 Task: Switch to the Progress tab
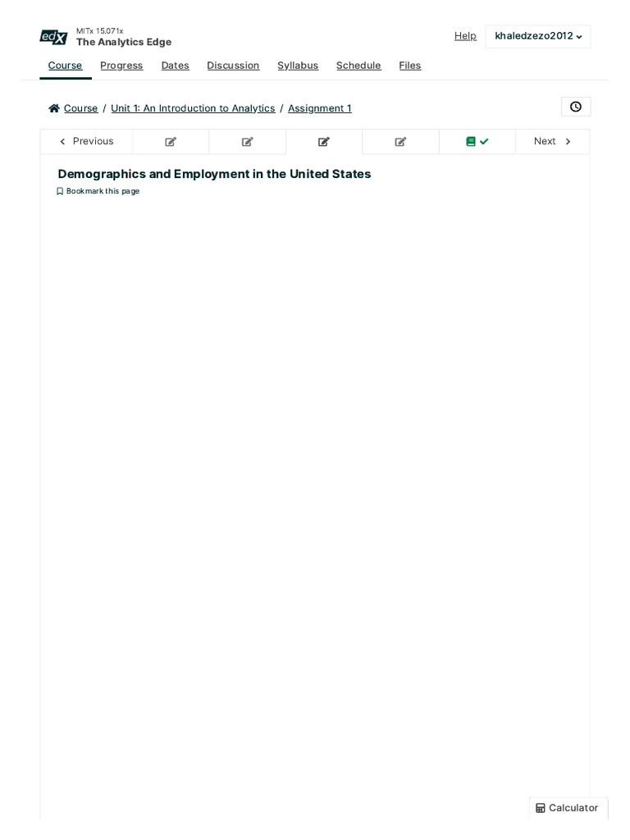pyautogui.click(x=121, y=66)
